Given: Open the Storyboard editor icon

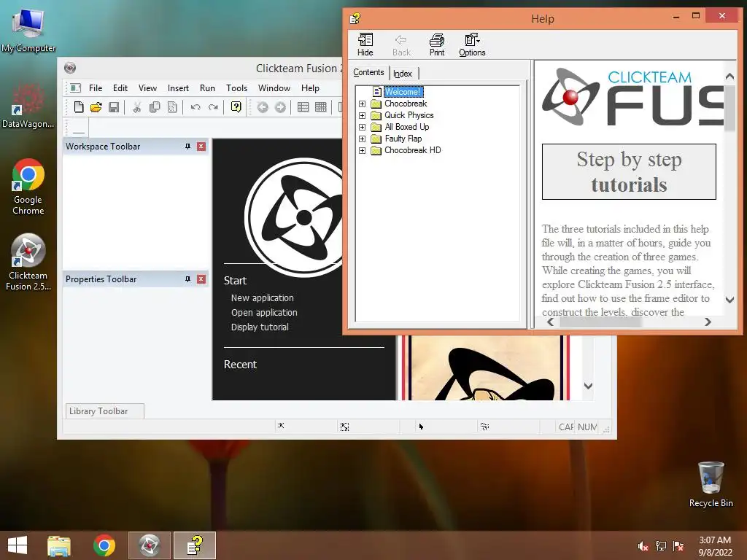Looking at the screenshot, I should pyautogui.click(x=303, y=107).
